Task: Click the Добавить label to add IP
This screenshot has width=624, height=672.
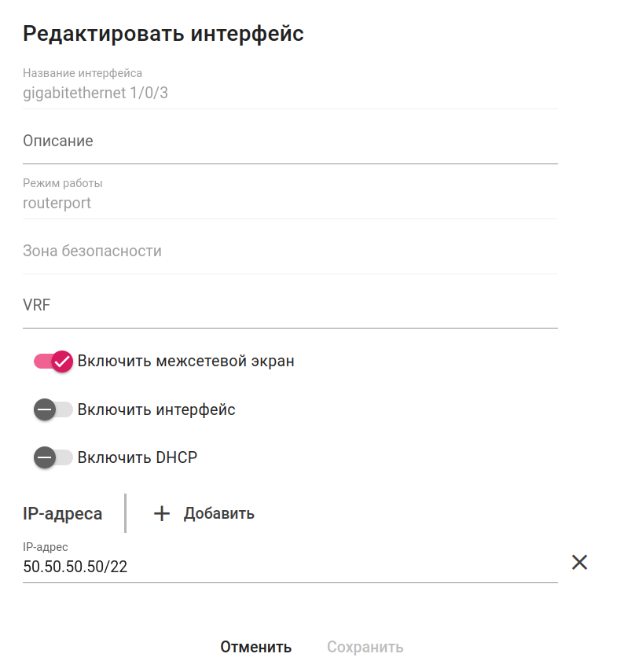Action: [x=218, y=514]
